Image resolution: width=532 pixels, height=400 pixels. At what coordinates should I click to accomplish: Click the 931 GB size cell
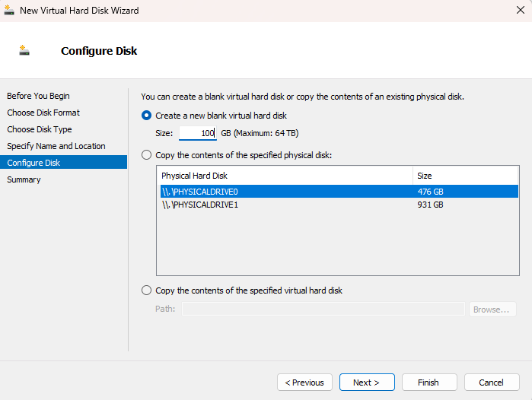[430, 205]
